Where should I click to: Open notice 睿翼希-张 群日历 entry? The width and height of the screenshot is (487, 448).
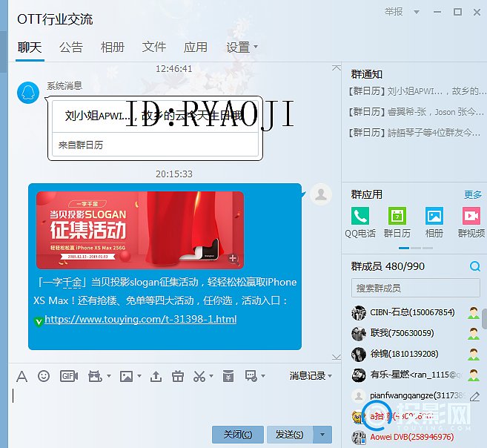click(416, 112)
